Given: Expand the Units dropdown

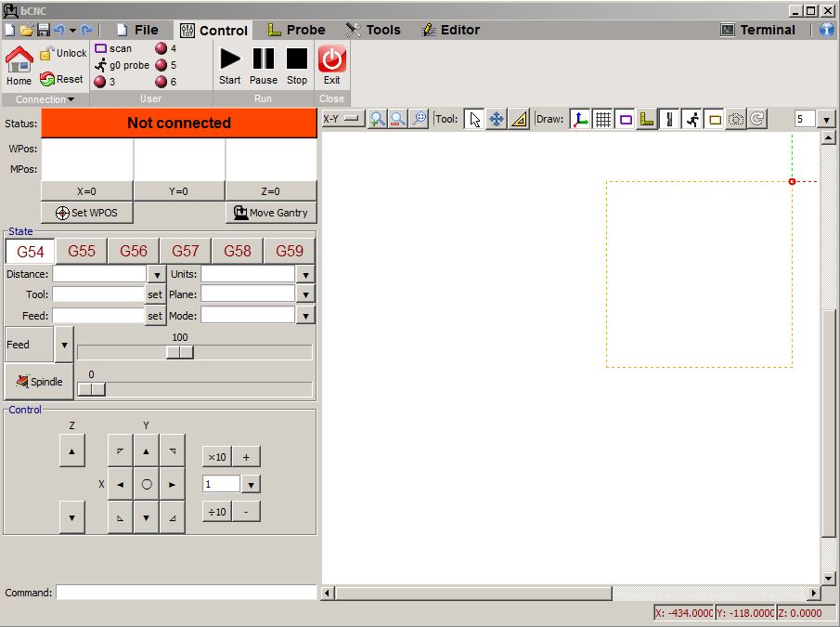Looking at the screenshot, I should tap(305, 275).
